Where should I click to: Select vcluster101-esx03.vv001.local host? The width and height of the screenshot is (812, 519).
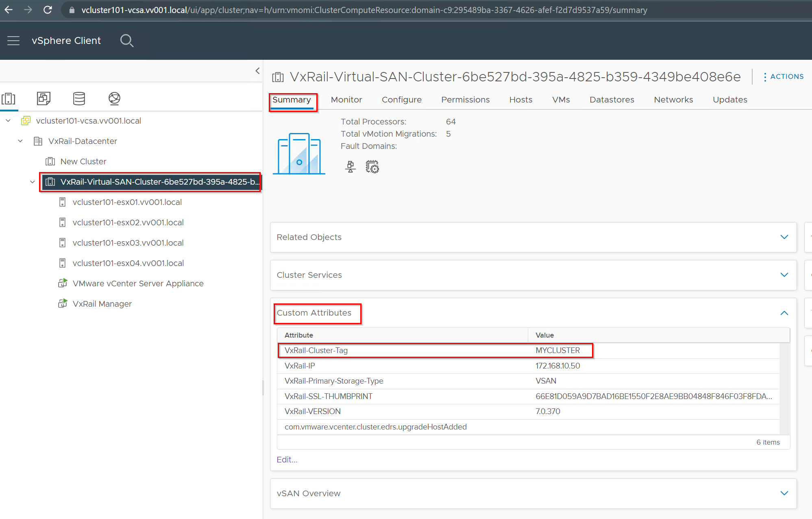pyautogui.click(x=128, y=243)
